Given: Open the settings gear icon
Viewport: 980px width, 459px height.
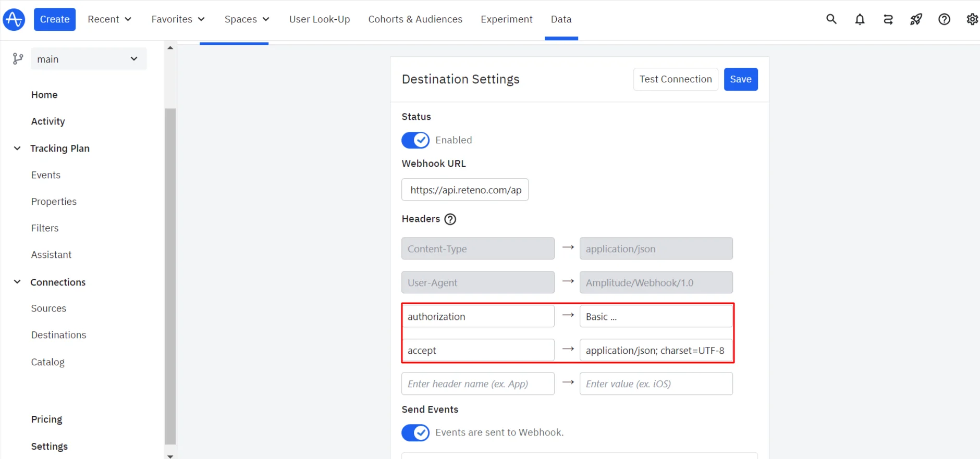Looking at the screenshot, I should 972,19.
